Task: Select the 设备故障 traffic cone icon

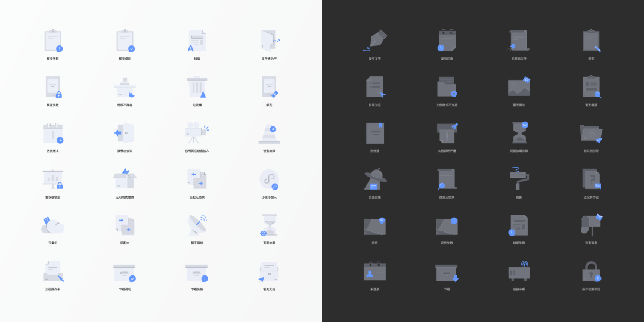Action: tap(269, 134)
